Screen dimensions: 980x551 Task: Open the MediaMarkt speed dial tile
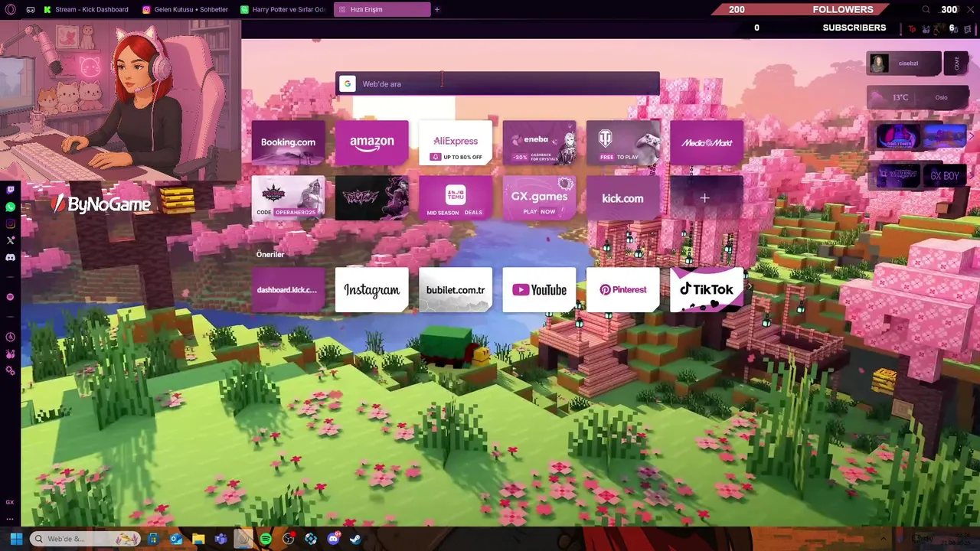pyautogui.click(x=707, y=142)
